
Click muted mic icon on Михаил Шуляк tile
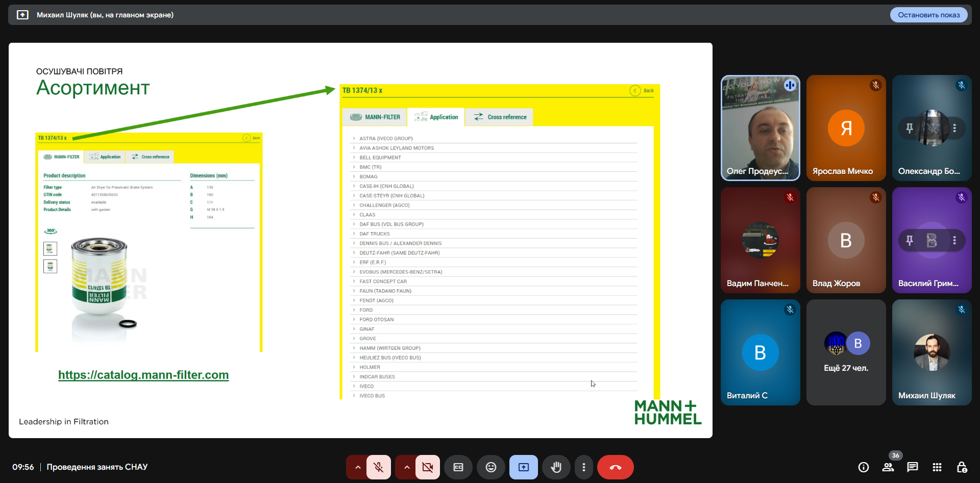click(x=962, y=310)
